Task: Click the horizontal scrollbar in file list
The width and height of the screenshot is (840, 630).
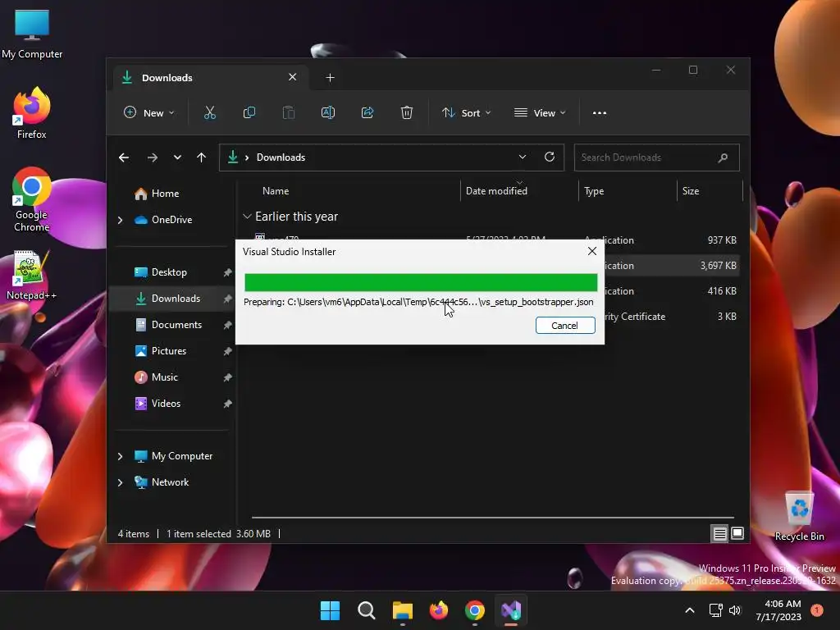Action: 493,518
